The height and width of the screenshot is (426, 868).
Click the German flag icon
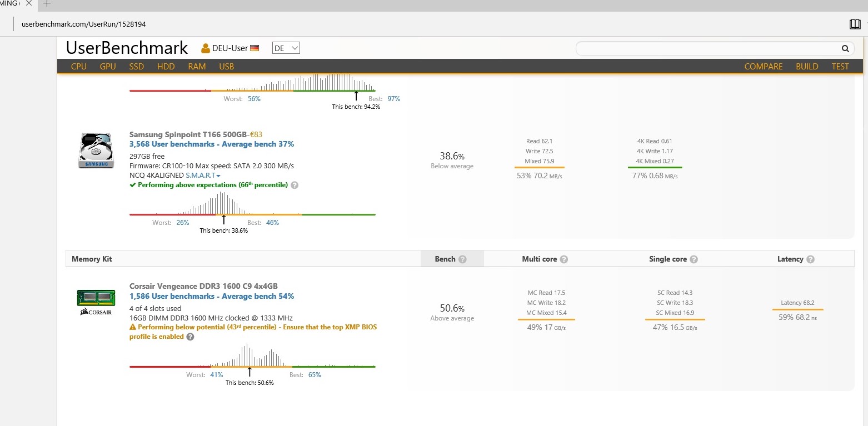pyautogui.click(x=255, y=48)
